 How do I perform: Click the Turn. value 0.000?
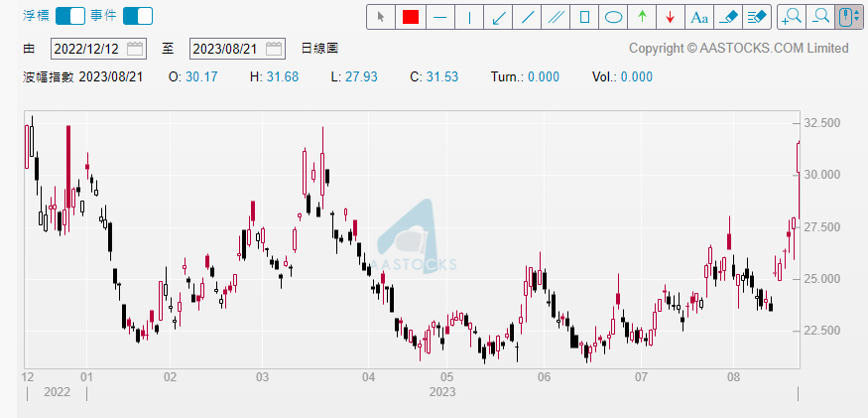(x=544, y=77)
